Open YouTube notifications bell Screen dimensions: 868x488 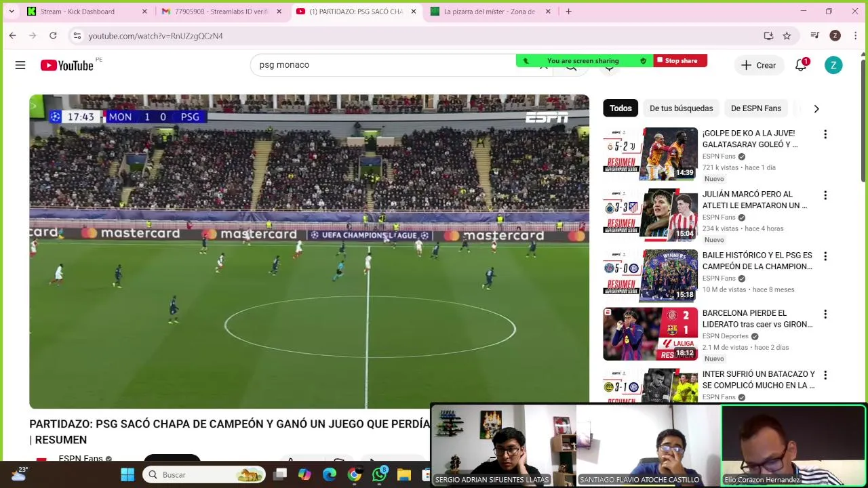pos(802,65)
